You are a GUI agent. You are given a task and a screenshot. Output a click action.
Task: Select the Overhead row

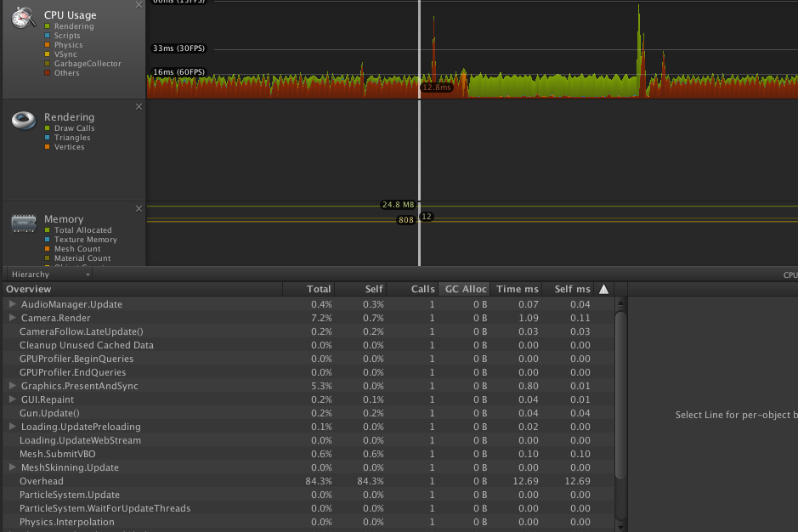coord(309,481)
